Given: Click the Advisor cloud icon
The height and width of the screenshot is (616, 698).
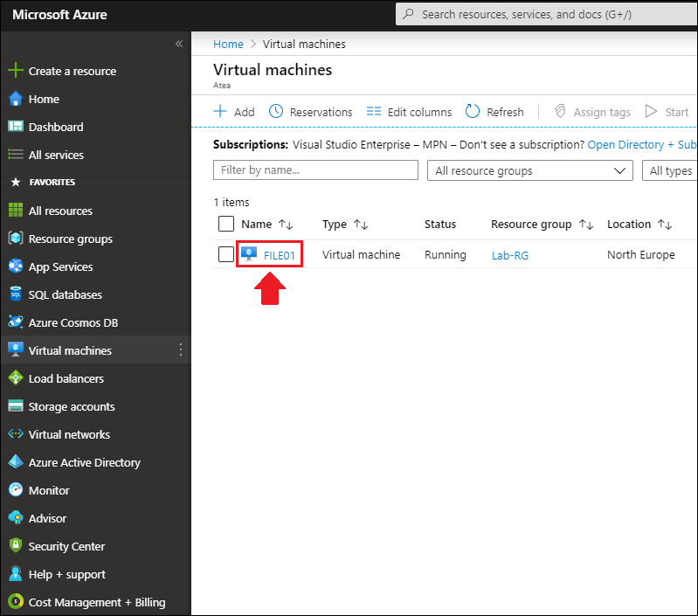Looking at the screenshot, I should 16,517.
